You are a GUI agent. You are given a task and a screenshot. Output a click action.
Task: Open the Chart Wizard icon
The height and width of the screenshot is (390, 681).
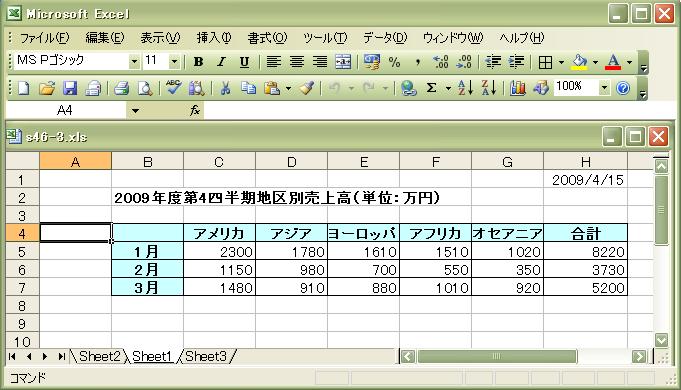518,88
